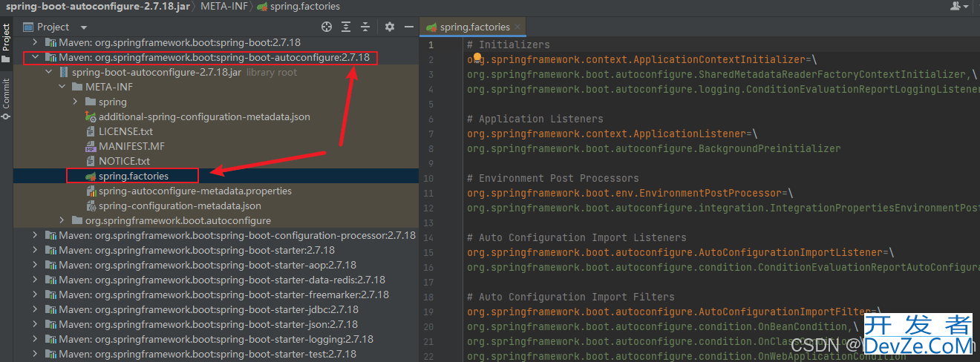This screenshot has height=362, width=980.
Task: Expand spring-boot-starter-freemarker:2.7.18 node
Action: [x=36, y=294]
